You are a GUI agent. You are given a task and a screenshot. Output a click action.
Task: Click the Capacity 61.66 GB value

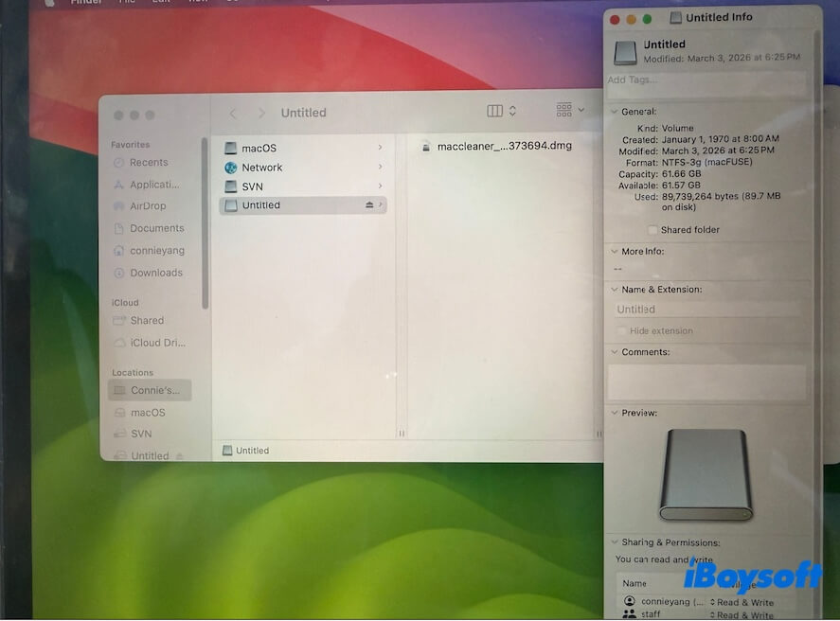[681, 174]
